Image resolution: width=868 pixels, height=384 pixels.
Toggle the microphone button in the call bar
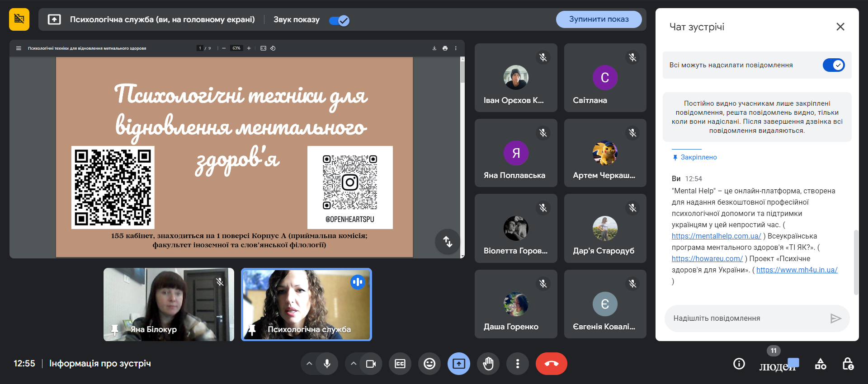(x=327, y=364)
